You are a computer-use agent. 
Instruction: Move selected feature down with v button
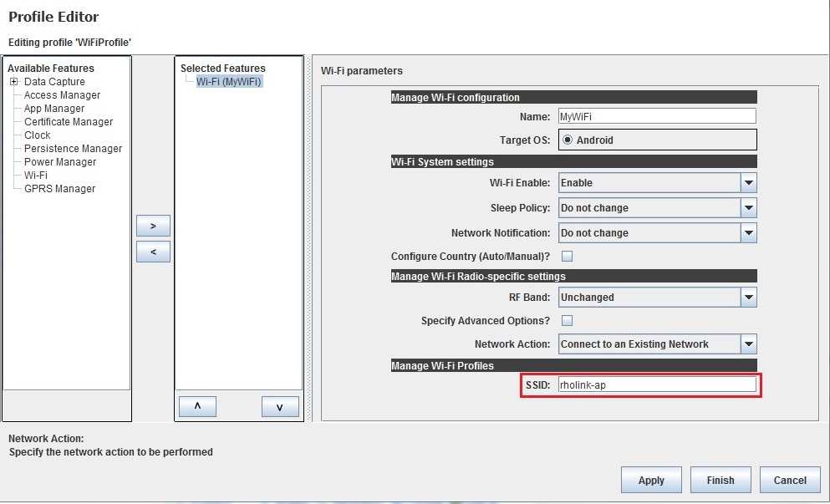click(x=280, y=406)
